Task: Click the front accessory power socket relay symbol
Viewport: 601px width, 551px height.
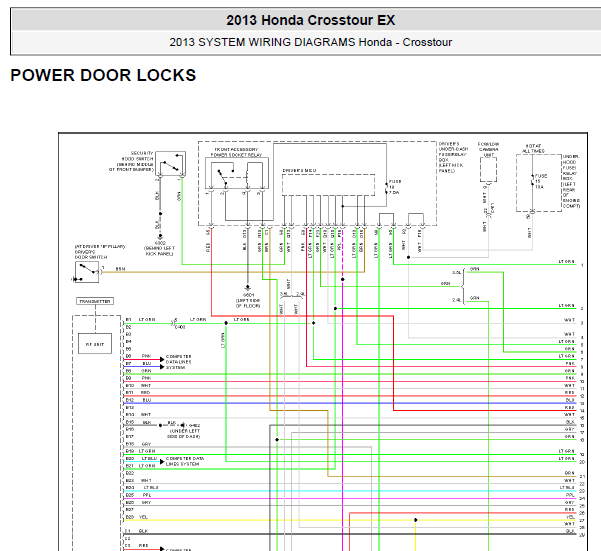Action: coord(237,173)
